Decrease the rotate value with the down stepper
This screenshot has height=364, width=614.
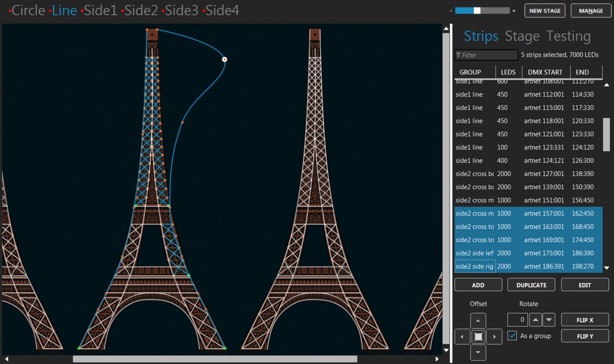click(549, 319)
